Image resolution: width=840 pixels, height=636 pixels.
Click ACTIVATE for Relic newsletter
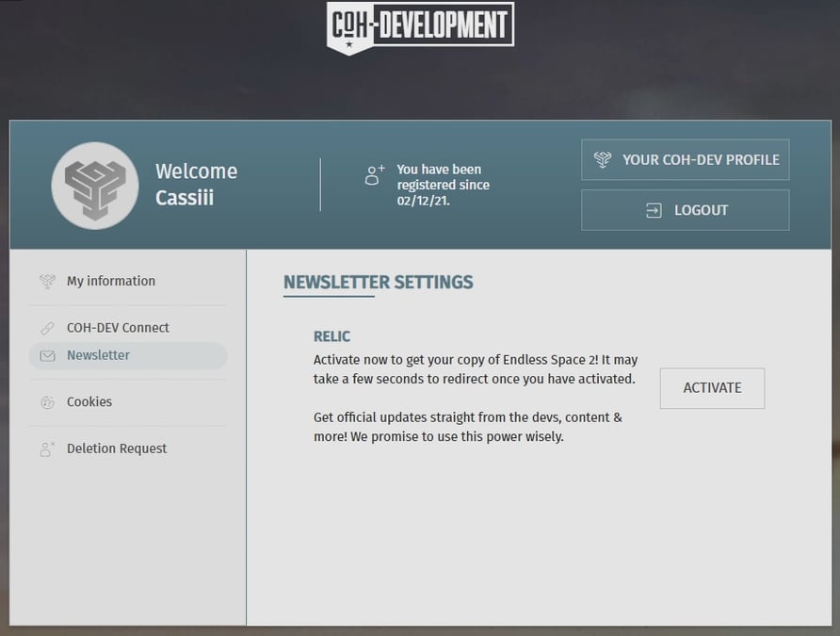pyautogui.click(x=712, y=388)
